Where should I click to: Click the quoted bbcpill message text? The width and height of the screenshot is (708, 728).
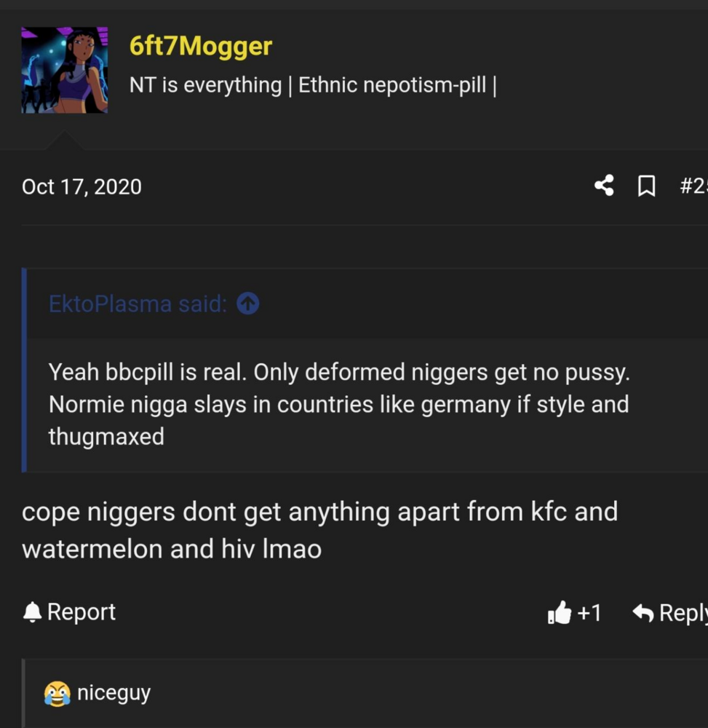click(x=338, y=404)
